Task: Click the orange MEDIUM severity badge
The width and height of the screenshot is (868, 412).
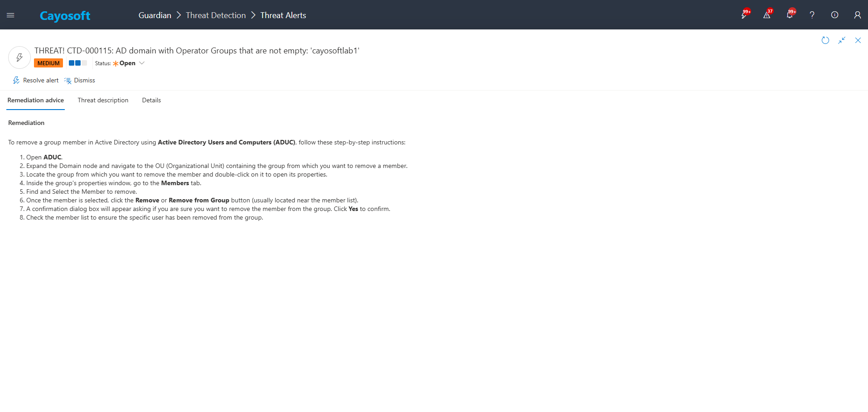Action: (x=48, y=63)
